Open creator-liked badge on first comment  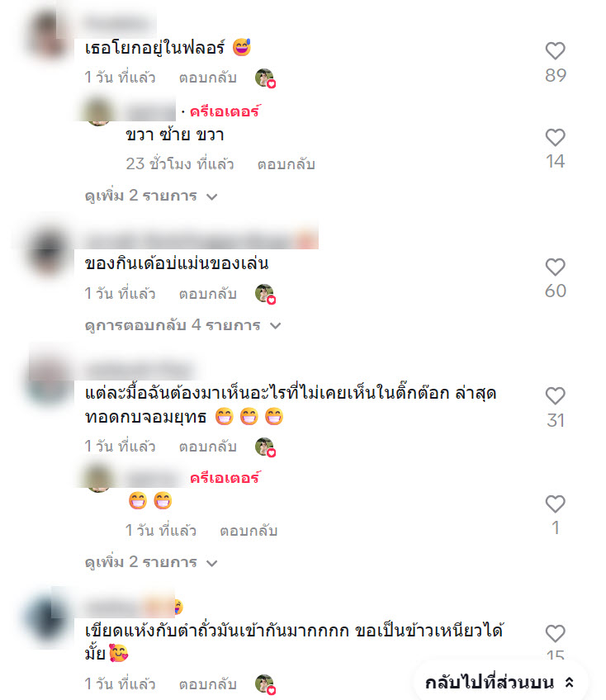pyautogui.click(x=265, y=78)
